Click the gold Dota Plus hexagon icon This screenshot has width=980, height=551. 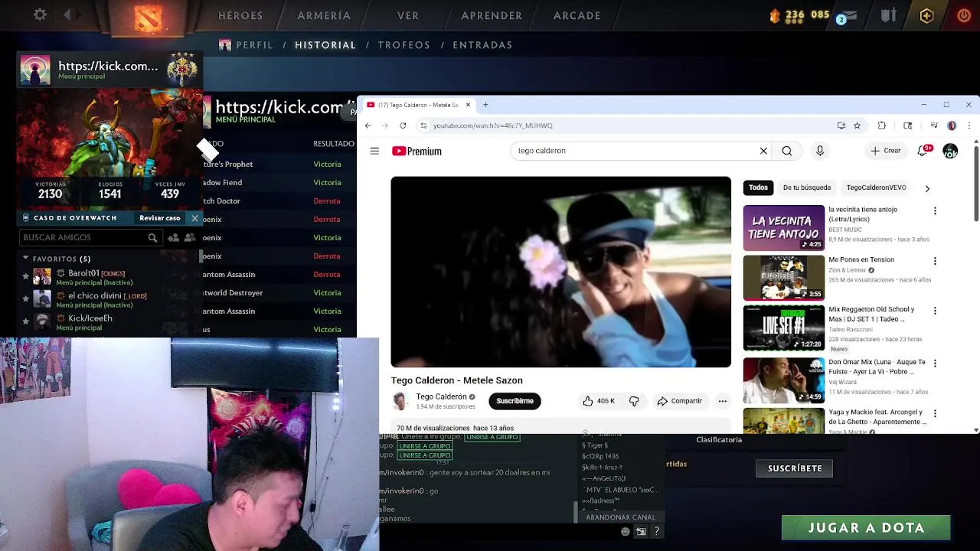click(926, 15)
